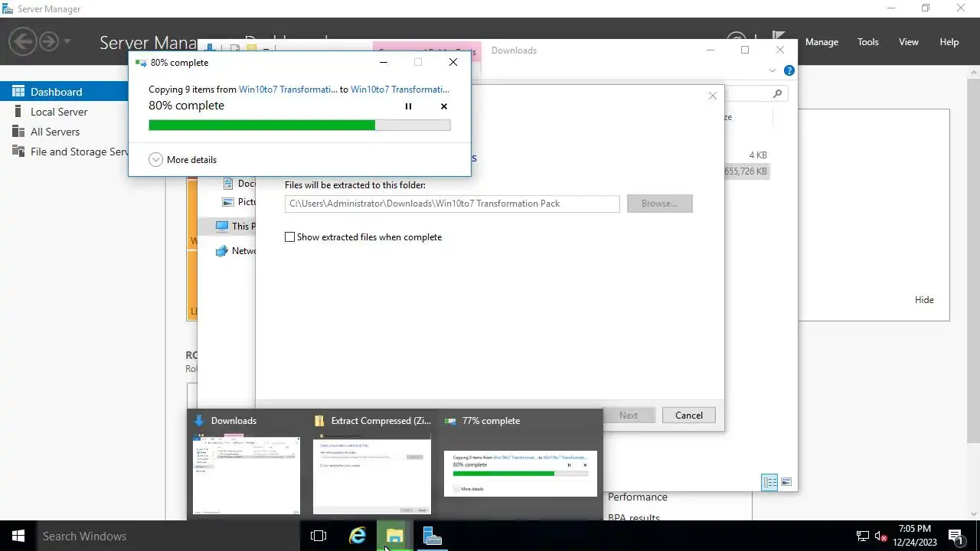Open Action Center notifications
Viewport: 980px width, 551px height.
click(x=955, y=536)
